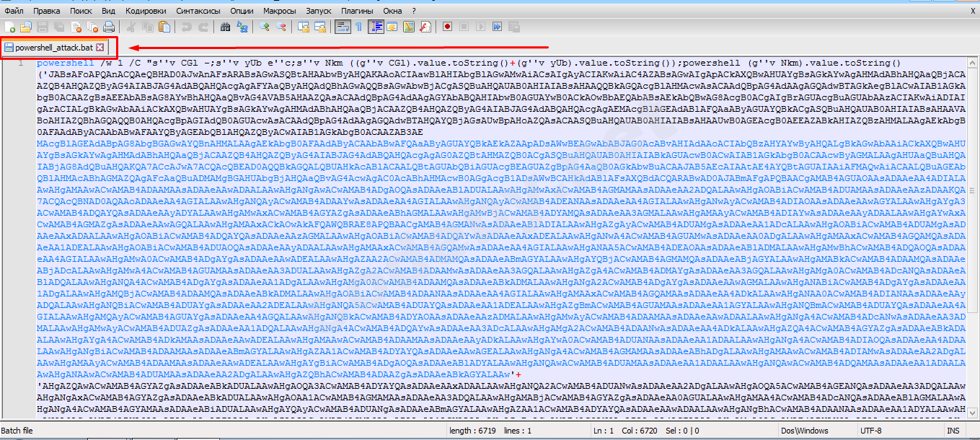The width and height of the screenshot is (980, 440).
Task: Open the Запуск menu
Action: pos(319,11)
